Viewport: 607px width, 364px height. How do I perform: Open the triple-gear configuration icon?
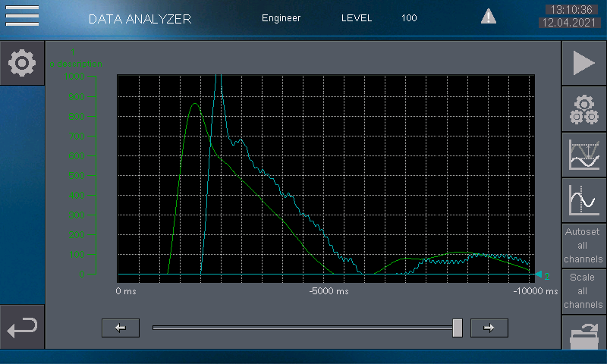click(583, 110)
